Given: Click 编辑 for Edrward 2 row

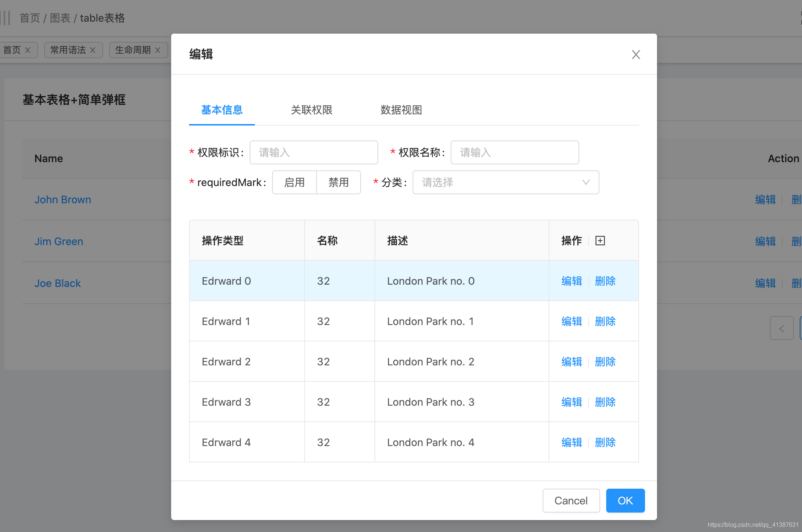Looking at the screenshot, I should tap(571, 362).
